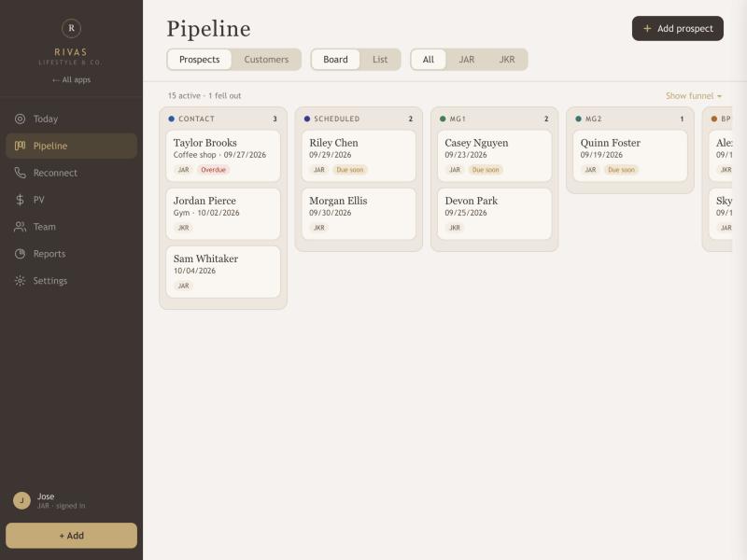The width and height of the screenshot is (747, 560).
Task: Click the Reconnect phone icon
Action: pyautogui.click(x=20, y=173)
